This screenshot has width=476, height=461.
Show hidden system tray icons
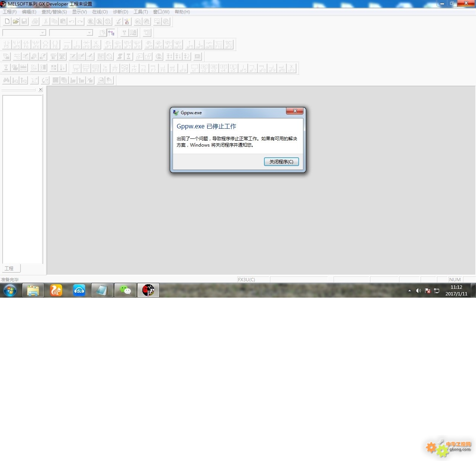(409, 291)
